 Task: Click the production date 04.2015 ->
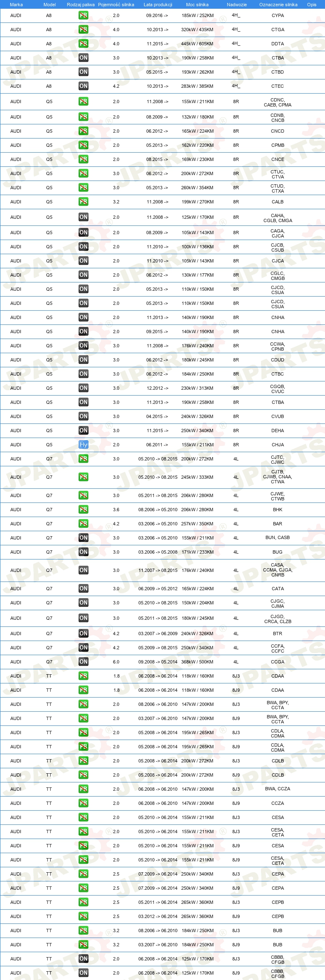[158, 416]
